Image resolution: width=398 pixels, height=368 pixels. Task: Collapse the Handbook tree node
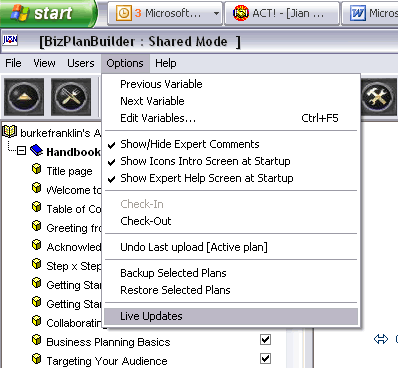21,151
